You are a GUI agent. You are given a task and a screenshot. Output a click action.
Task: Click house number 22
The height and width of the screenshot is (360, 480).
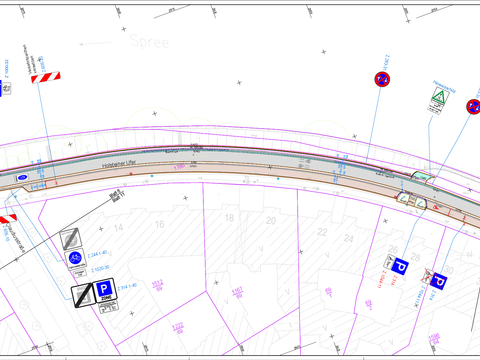click(x=322, y=232)
